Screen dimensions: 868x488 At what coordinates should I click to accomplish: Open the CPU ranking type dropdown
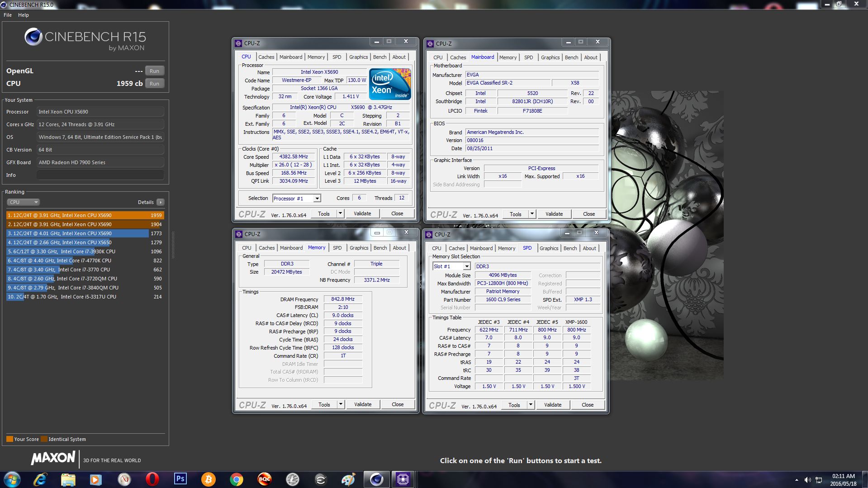(23, 202)
